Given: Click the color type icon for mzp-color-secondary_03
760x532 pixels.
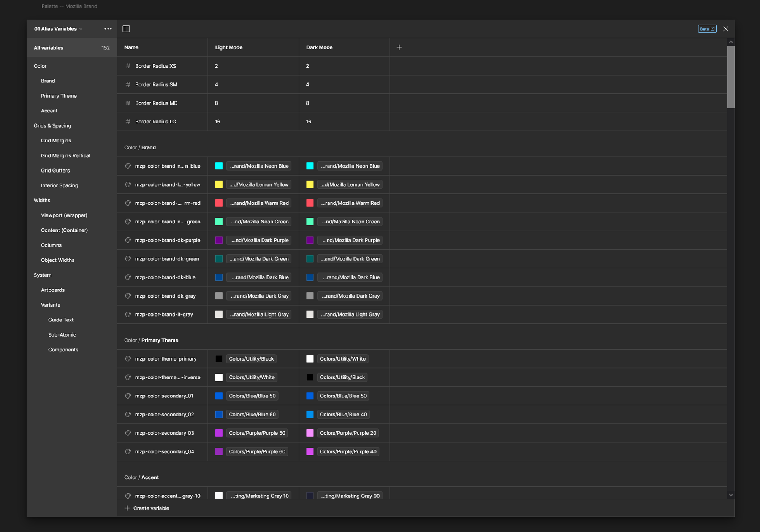Looking at the screenshot, I should pos(128,433).
